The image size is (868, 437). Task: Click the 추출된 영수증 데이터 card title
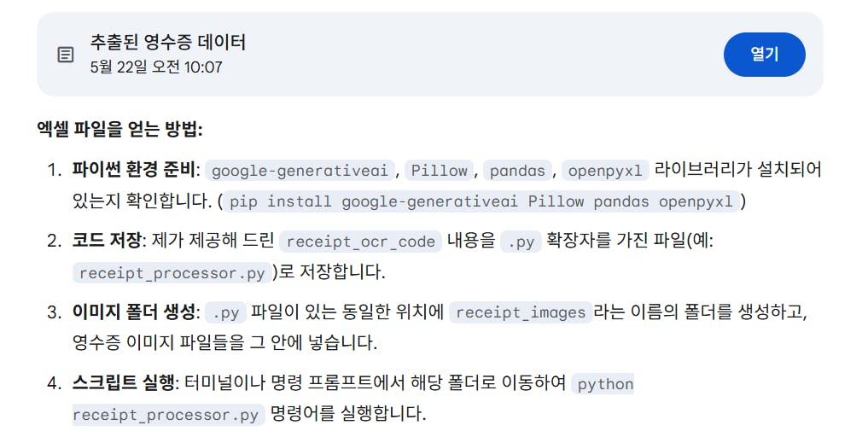pyautogui.click(x=168, y=43)
